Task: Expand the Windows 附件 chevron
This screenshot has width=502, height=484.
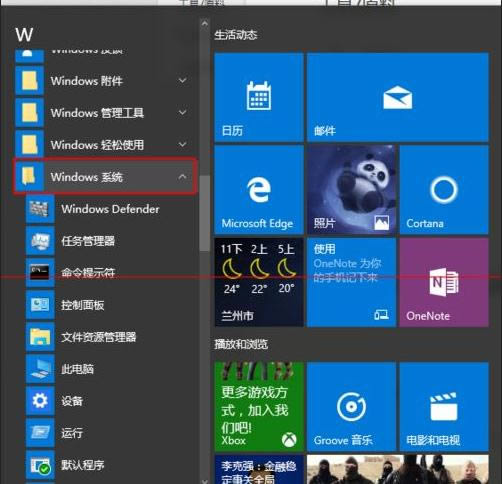Action: (x=183, y=81)
